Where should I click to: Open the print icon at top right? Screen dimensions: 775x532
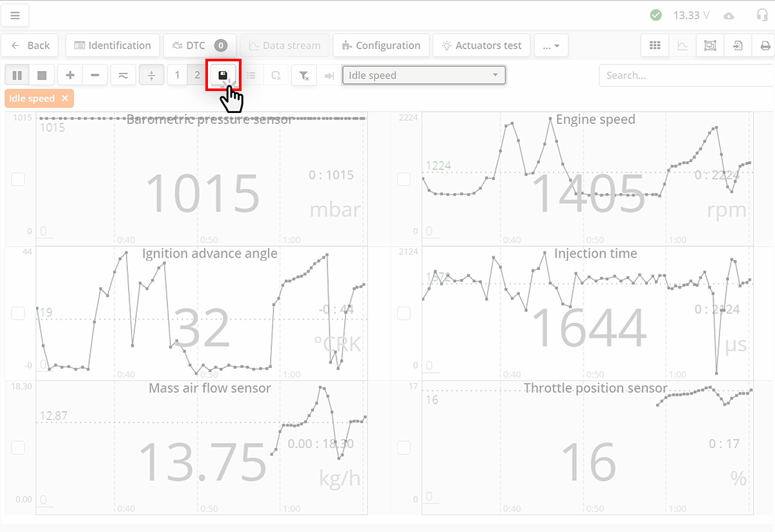pos(765,45)
